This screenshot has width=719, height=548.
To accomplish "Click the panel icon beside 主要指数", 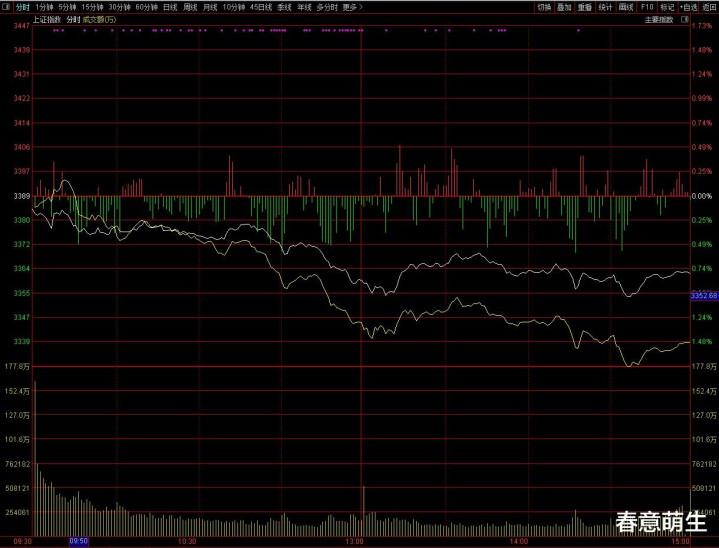I will coord(685,20).
